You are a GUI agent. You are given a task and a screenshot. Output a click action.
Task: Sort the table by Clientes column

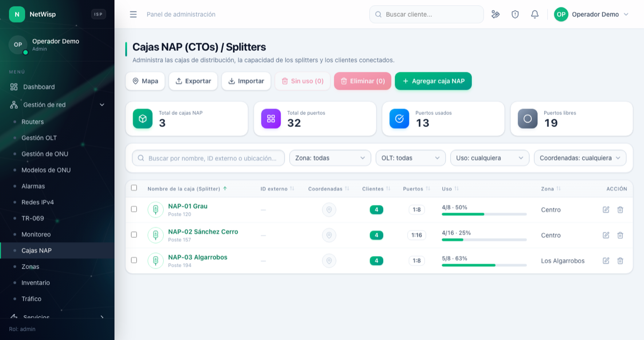pyautogui.click(x=376, y=189)
